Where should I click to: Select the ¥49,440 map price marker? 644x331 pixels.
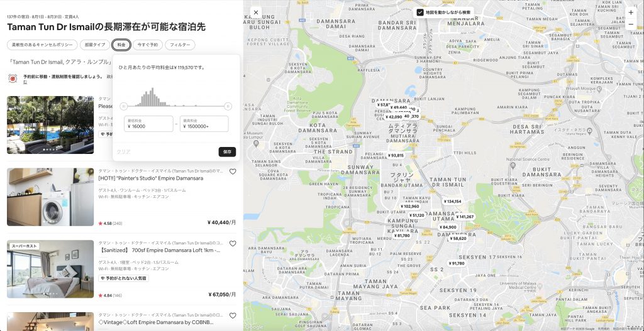click(397, 107)
